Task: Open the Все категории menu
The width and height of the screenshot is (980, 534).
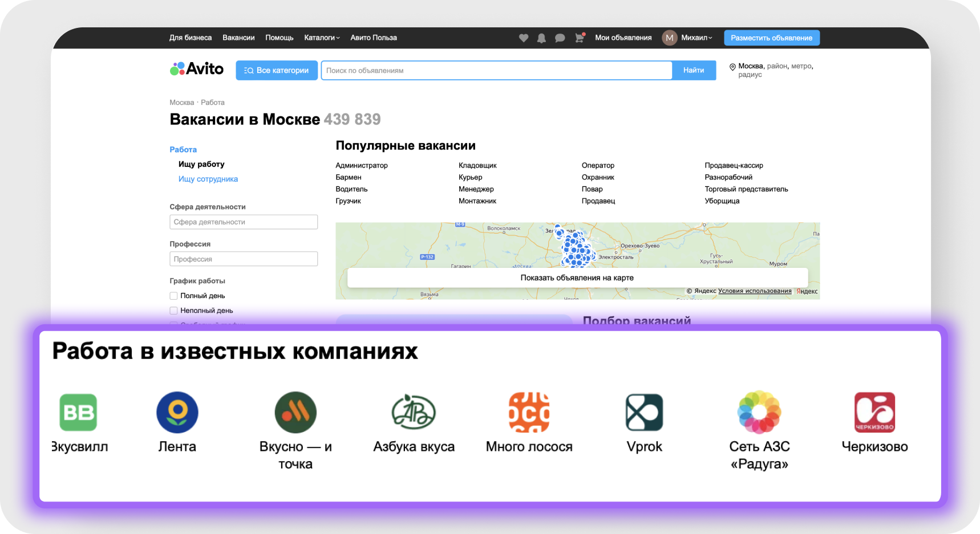Action: point(277,70)
